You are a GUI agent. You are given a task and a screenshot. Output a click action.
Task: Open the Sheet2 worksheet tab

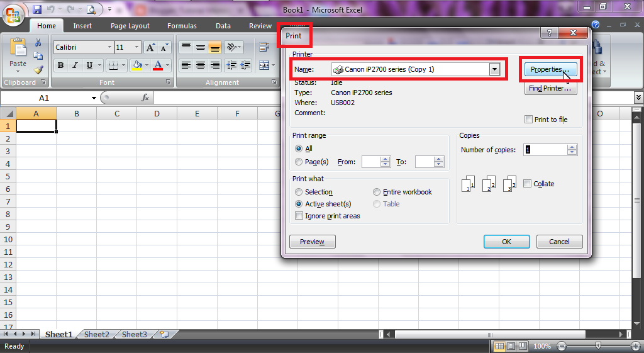coord(96,335)
